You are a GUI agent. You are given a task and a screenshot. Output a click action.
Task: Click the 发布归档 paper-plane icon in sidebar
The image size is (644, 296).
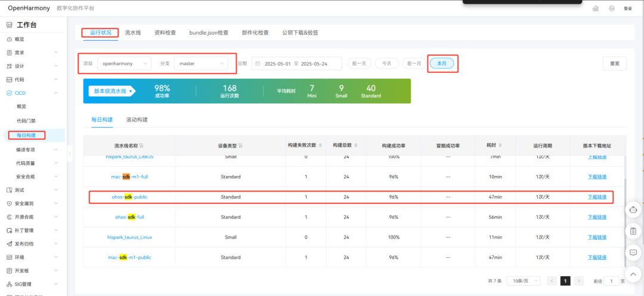pos(9,244)
